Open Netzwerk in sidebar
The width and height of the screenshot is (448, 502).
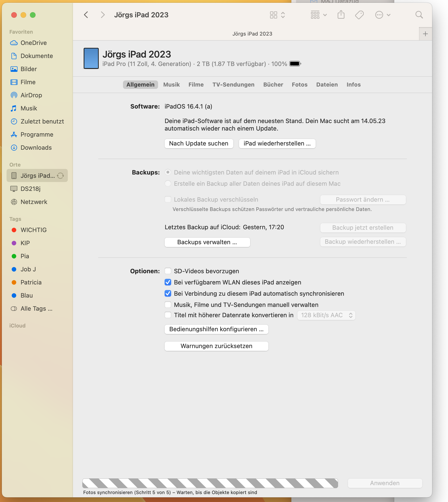point(37,202)
